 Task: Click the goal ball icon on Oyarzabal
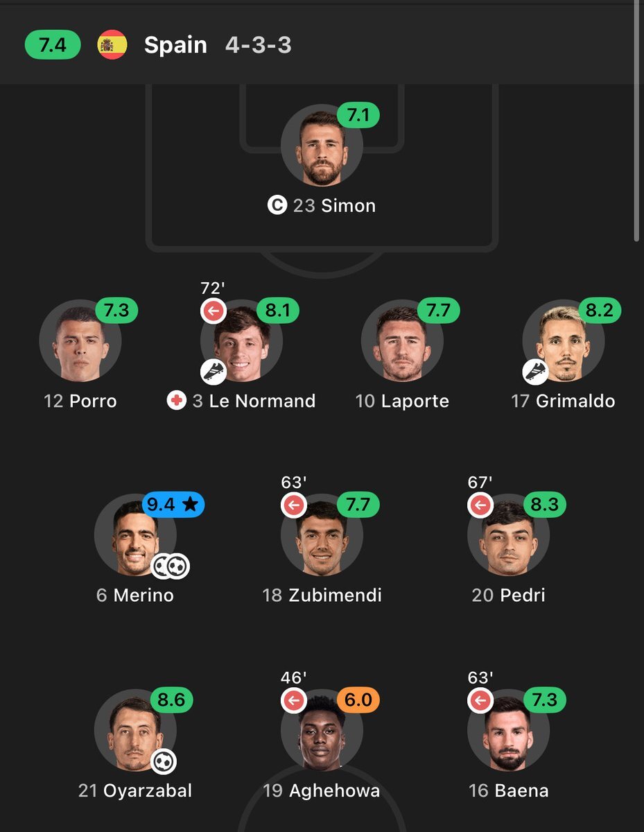point(164,761)
